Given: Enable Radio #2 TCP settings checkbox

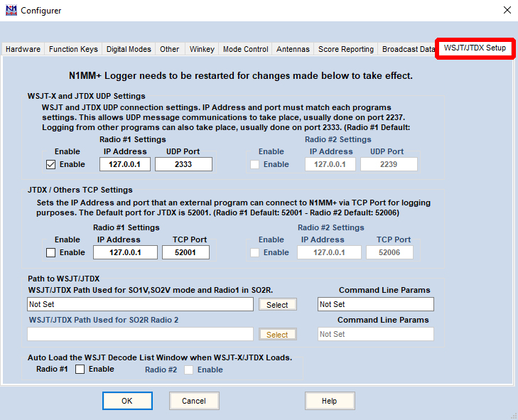Looking at the screenshot, I should [254, 253].
